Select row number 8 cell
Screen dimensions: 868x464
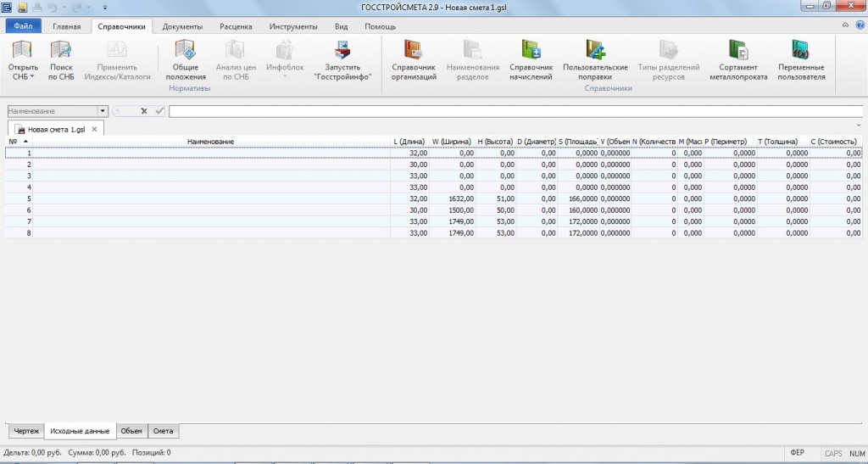coord(19,233)
